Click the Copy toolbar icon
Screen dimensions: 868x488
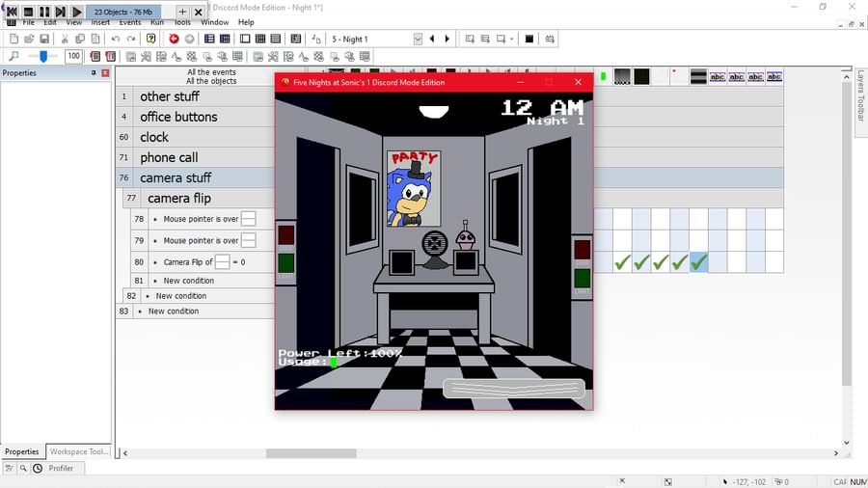(x=80, y=39)
